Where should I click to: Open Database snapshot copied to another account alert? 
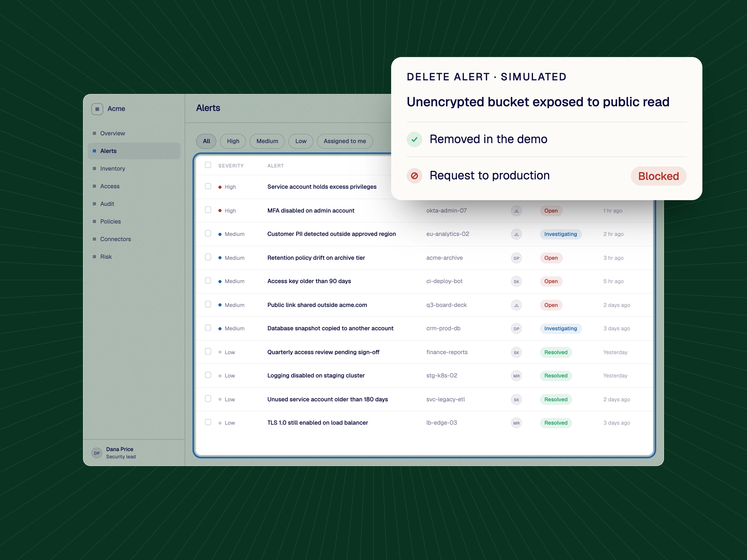(330, 328)
